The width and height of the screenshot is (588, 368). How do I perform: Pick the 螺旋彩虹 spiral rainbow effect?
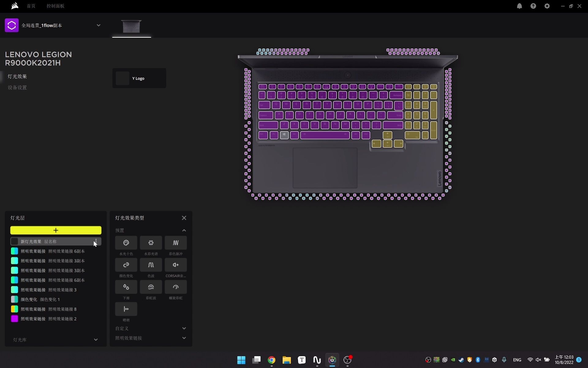[x=175, y=287]
